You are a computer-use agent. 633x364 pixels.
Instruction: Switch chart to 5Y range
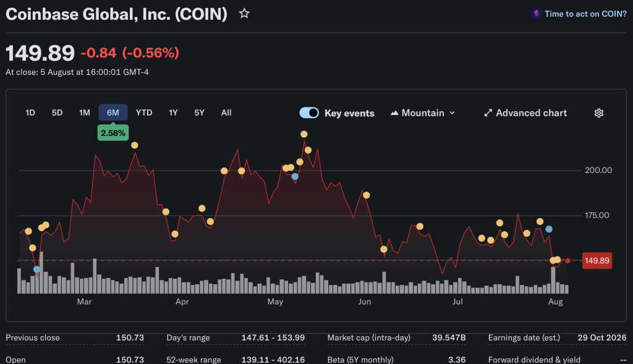coord(200,112)
